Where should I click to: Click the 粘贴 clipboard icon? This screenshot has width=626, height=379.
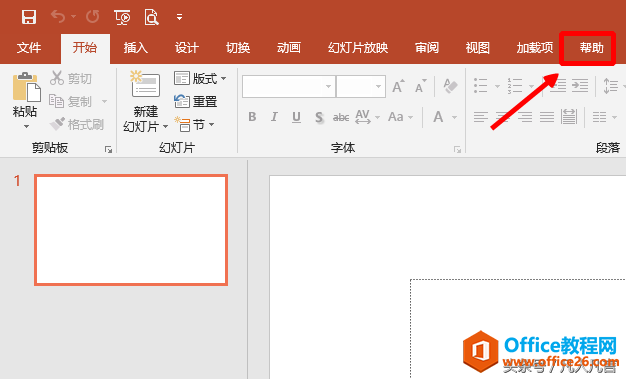(26, 87)
